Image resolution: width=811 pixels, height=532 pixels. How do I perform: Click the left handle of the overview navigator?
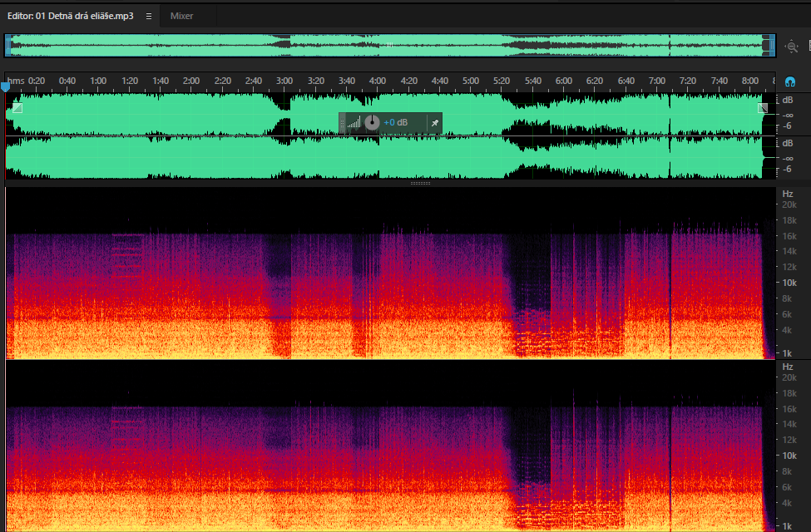coord(7,46)
